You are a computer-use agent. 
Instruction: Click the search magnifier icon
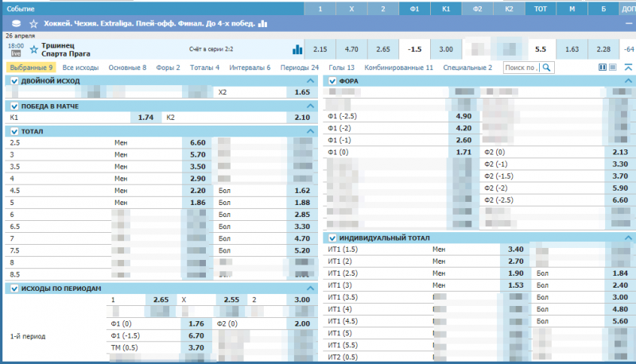pos(545,68)
